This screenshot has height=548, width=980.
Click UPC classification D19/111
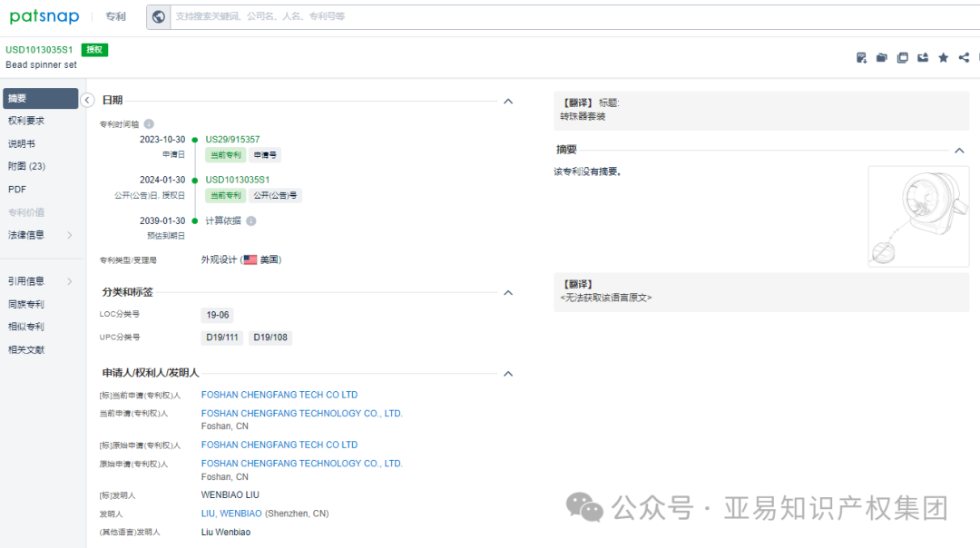[222, 338]
